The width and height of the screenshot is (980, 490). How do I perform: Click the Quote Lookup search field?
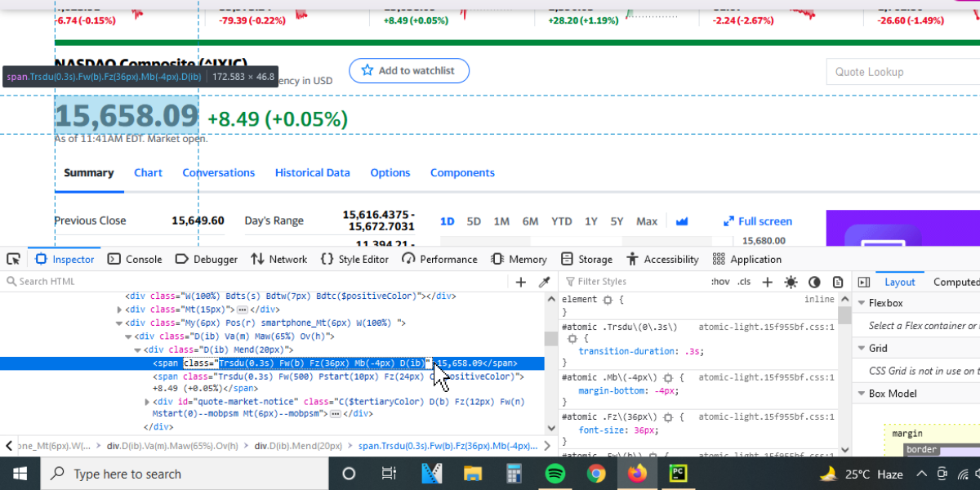(x=898, y=71)
